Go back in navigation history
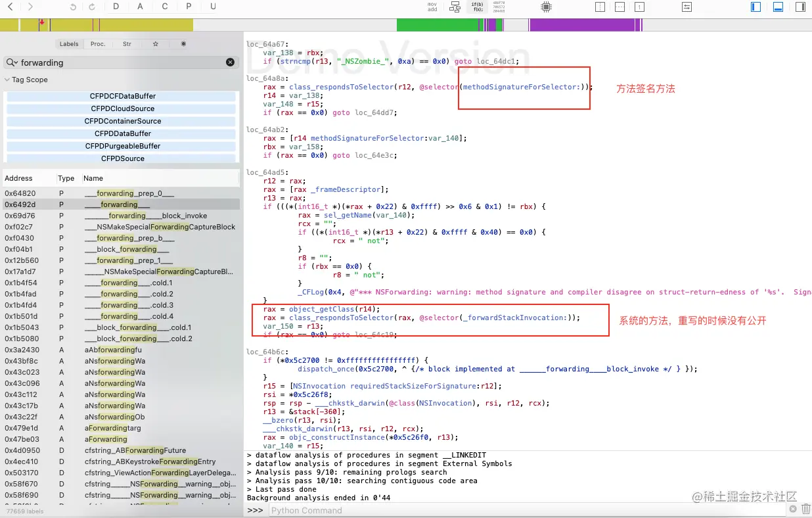812x518 pixels. click(x=10, y=7)
